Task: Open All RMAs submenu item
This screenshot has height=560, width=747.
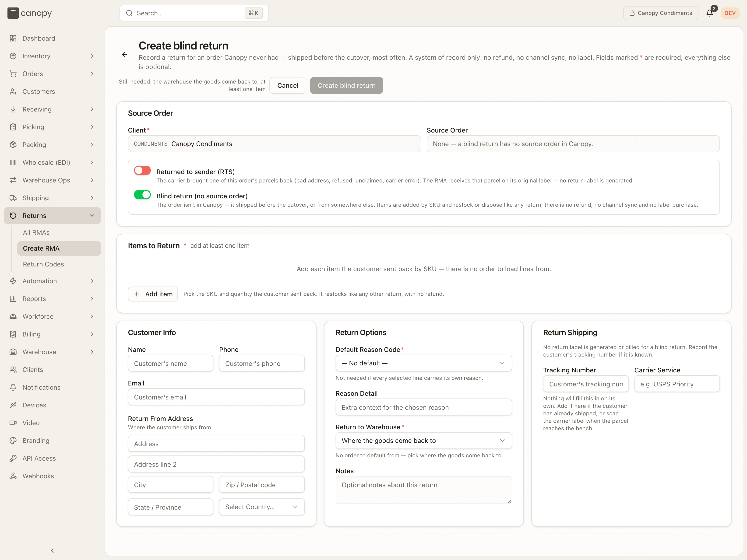Action: (59, 233)
